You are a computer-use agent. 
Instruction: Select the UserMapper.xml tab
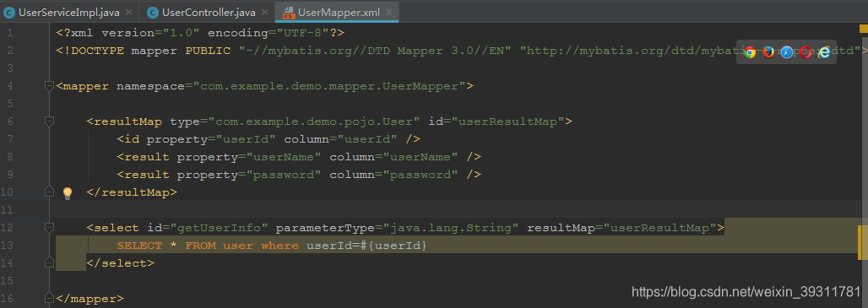tap(337, 12)
